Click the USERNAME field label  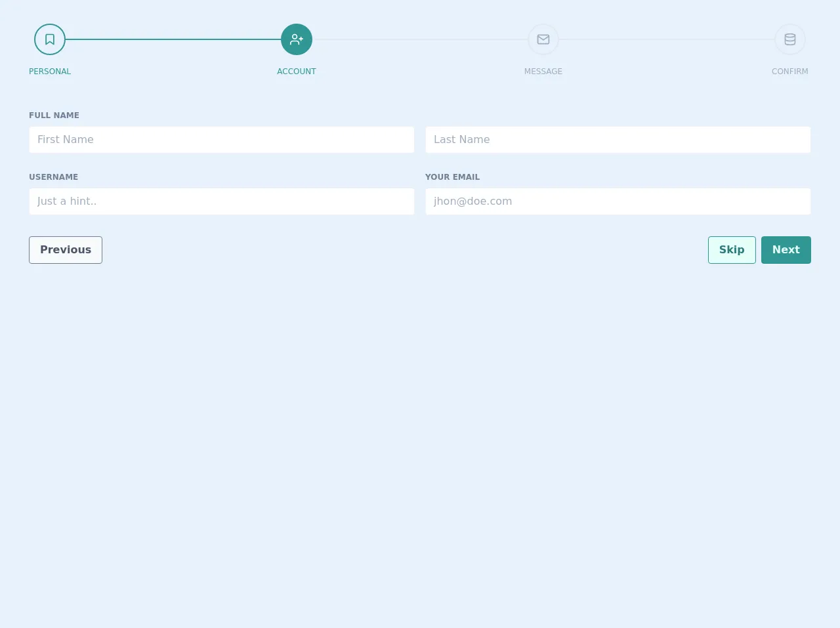pos(53,177)
